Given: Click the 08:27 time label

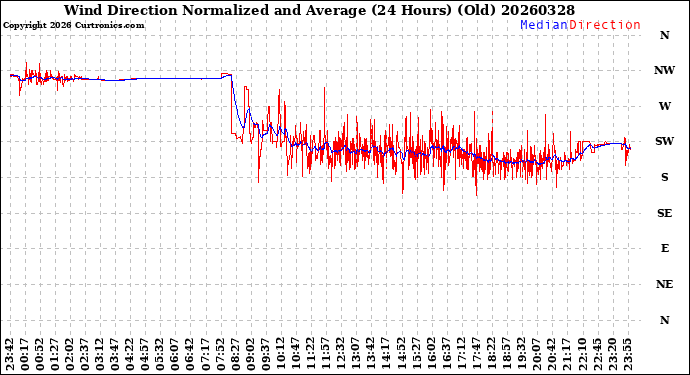Looking at the screenshot, I should 235,355.
